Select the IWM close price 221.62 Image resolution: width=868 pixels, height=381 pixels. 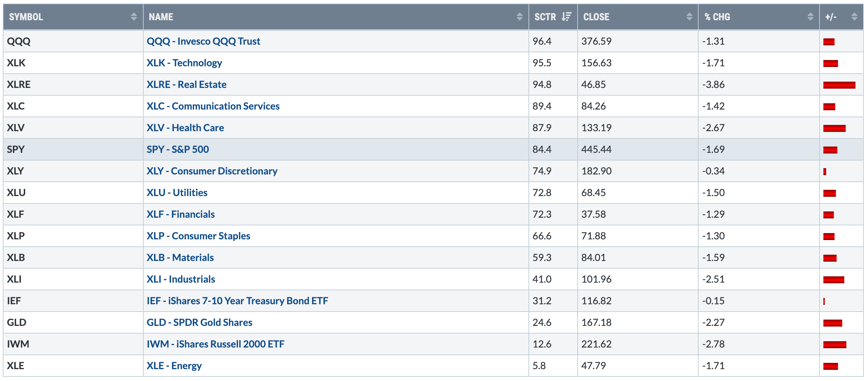tap(596, 344)
